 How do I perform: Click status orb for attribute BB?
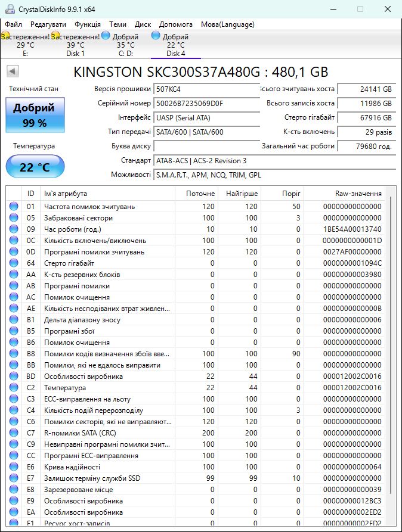tap(14, 365)
